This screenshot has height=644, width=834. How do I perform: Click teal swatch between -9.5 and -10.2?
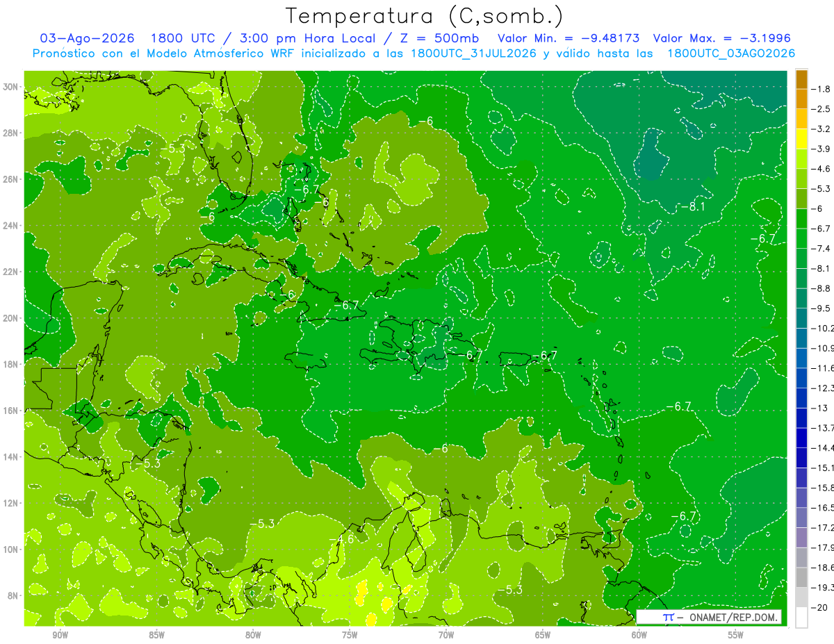pyautogui.click(x=801, y=318)
